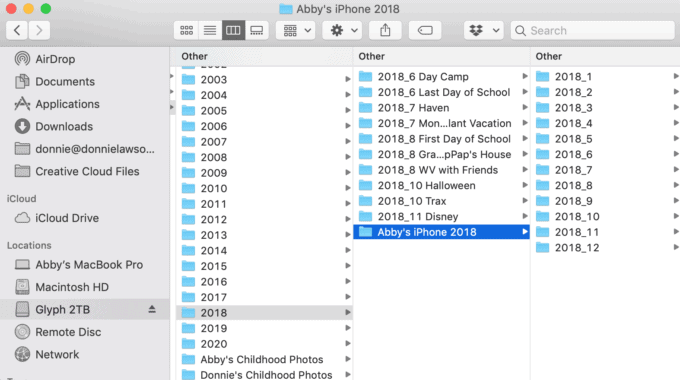Click the Share toolbar icon

[385, 30]
